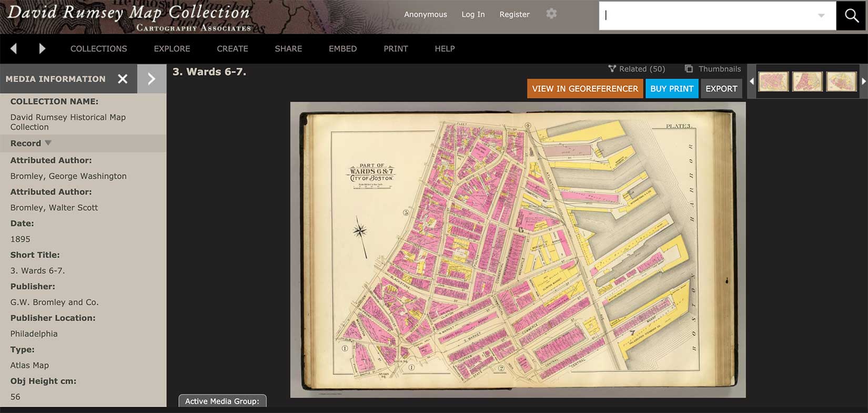Open the settings gear icon
868x413 pixels.
point(551,14)
